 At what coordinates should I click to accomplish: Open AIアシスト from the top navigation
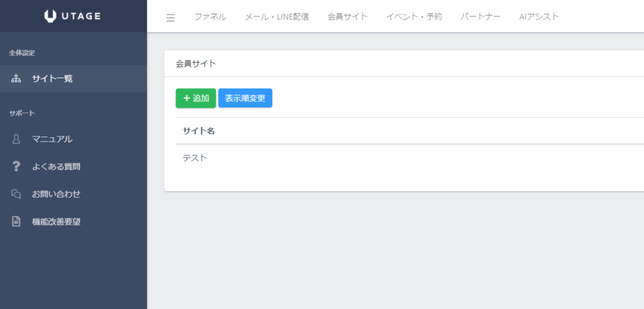[539, 17]
